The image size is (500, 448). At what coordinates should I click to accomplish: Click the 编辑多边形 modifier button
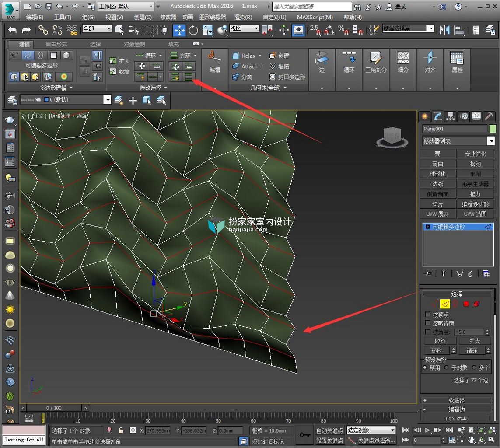475,204
